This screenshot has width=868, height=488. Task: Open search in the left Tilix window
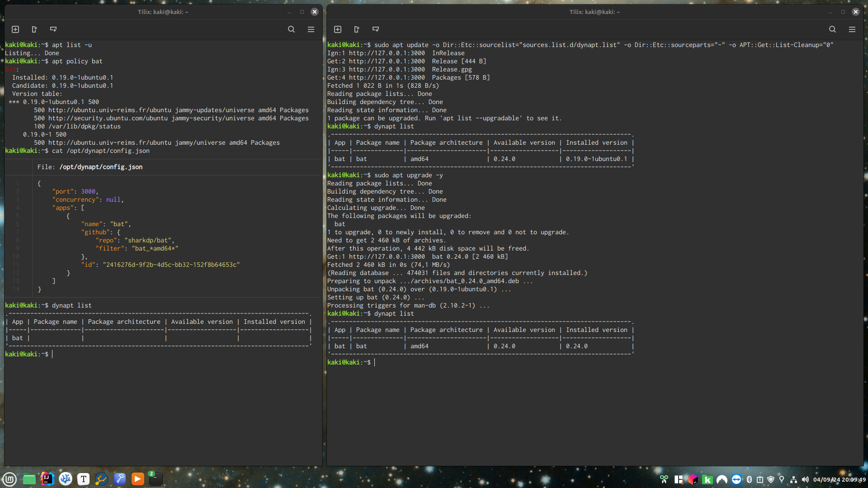(x=292, y=29)
